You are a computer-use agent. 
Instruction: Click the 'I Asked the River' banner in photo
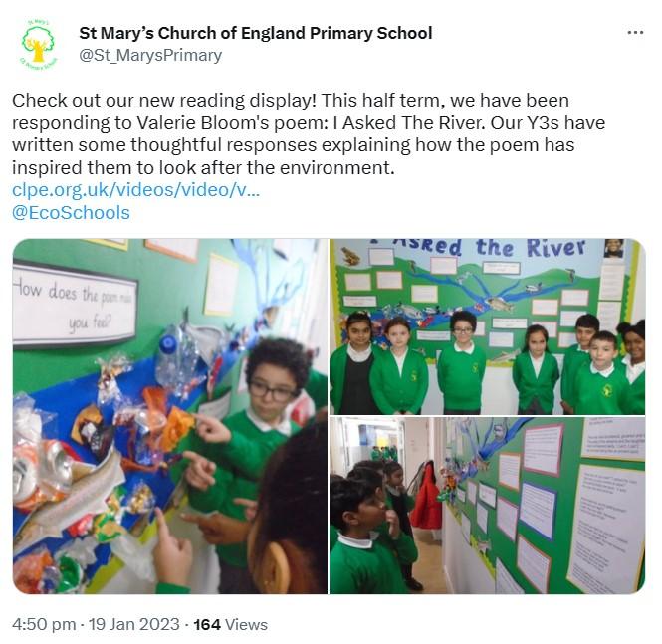coord(481,247)
